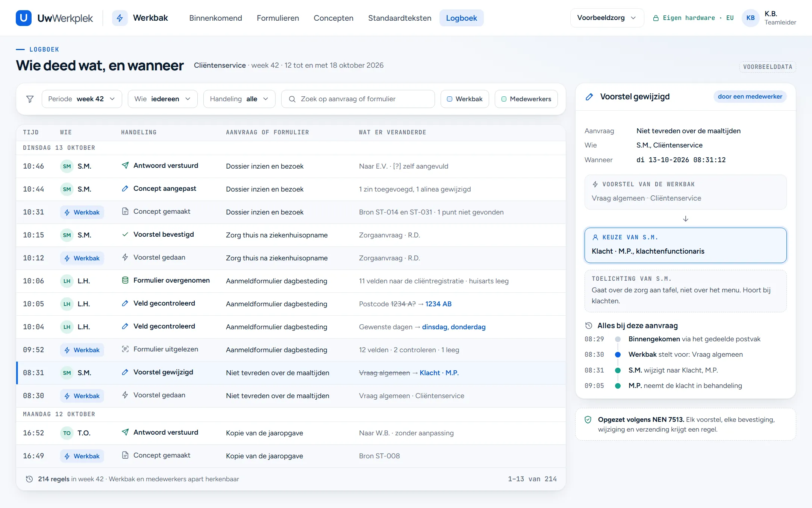Open the Handeling alle dropdown
Image resolution: width=812 pixels, height=508 pixels.
239,99
